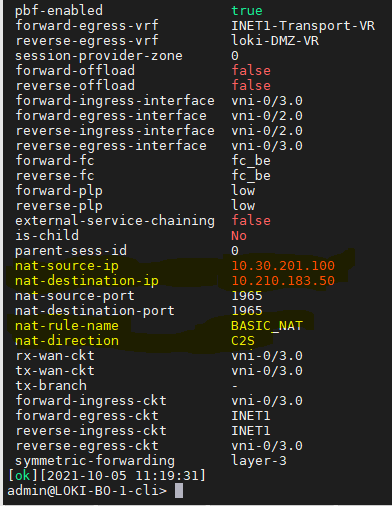Click the reverse-offload false value
This screenshot has width=392, height=506.
point(251,86)
